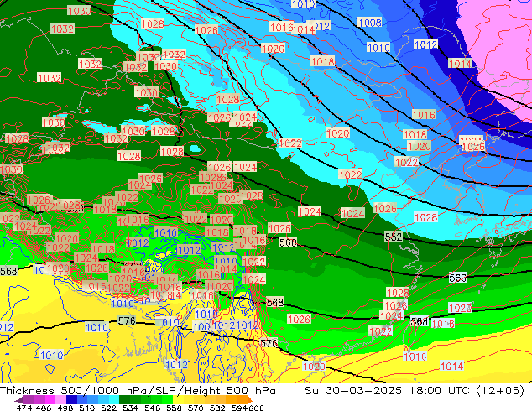Click the '18:00' time in the caption
This screenshot has width=532, height=411.
(425, 391)
